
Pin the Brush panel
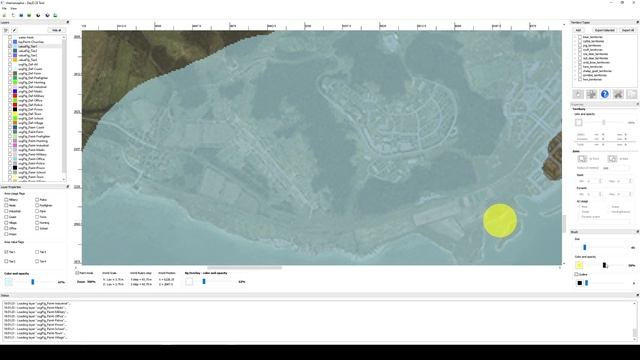click(637, 232)
